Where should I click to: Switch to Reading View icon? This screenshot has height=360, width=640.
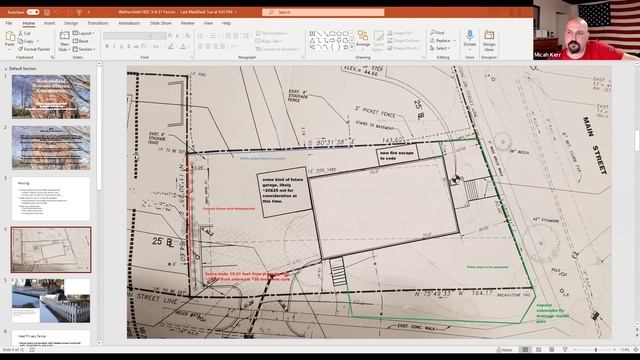click(552, 350)
